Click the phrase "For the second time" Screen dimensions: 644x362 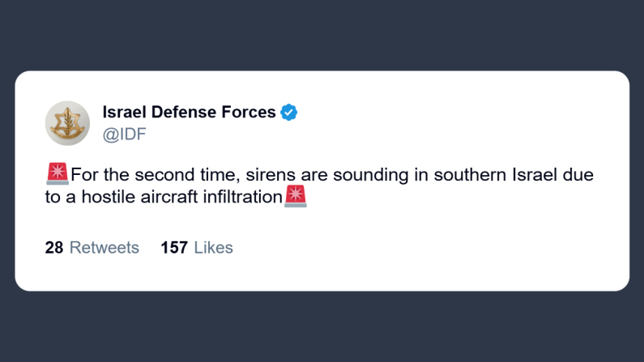tap(155, 175)
